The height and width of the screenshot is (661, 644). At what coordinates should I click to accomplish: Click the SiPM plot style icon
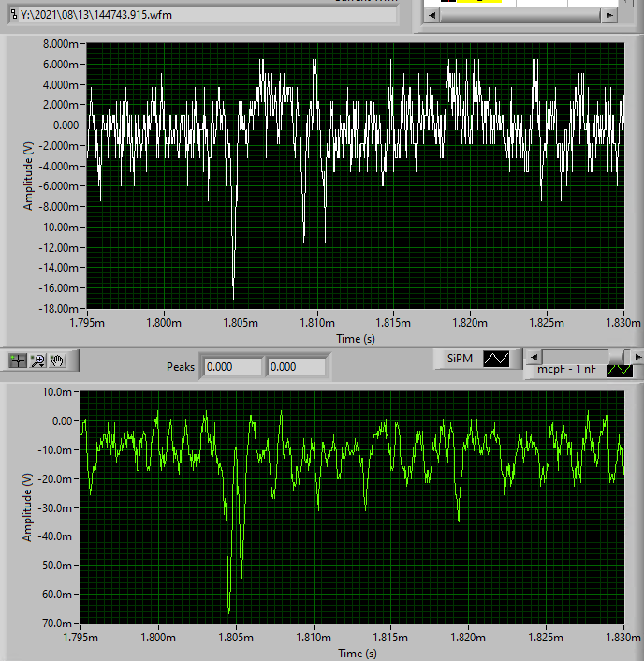[496, 359]
